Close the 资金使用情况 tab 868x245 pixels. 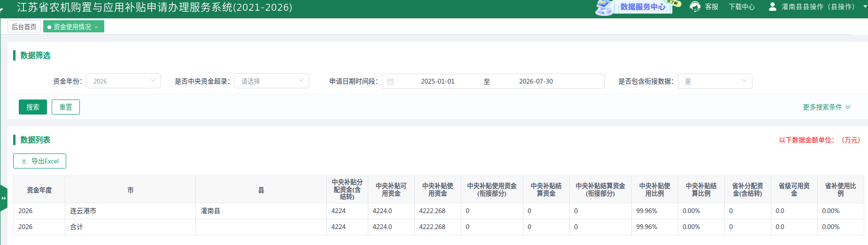96,27
